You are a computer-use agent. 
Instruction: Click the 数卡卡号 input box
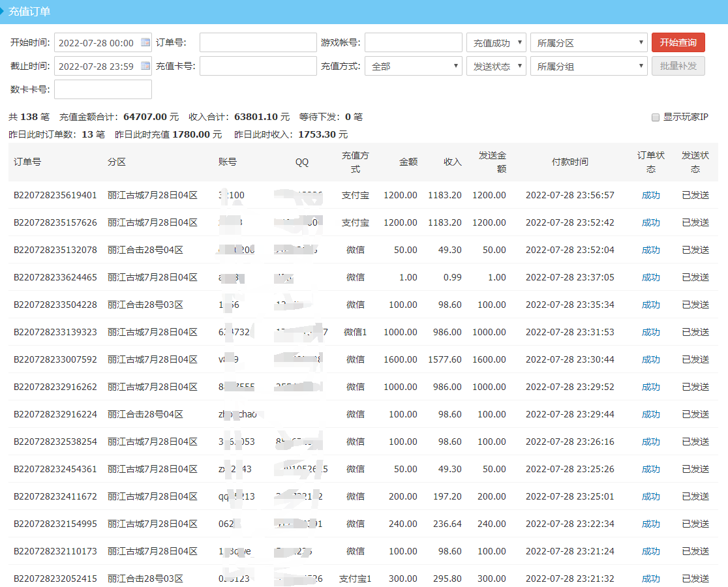coord(102,89)
